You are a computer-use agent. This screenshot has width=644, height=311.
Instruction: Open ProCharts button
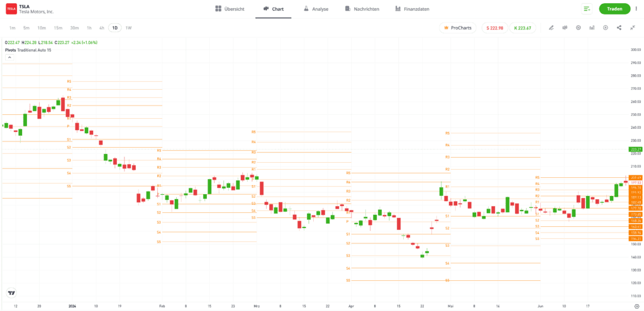tap(458, 28)
